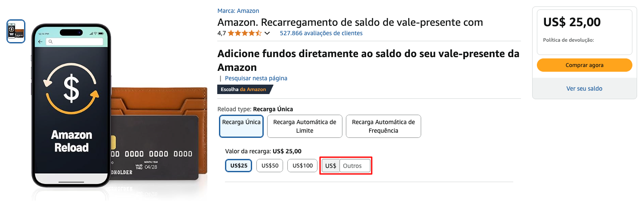Select the "Recarga Única" reload type

[x=241, y=125]
